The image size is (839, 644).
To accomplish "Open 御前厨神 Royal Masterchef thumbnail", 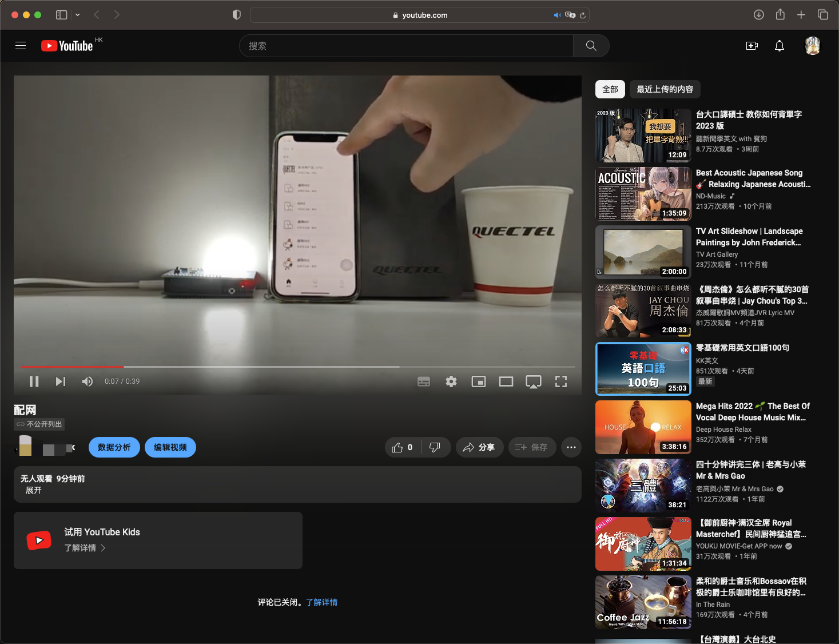I will (643, 544).
